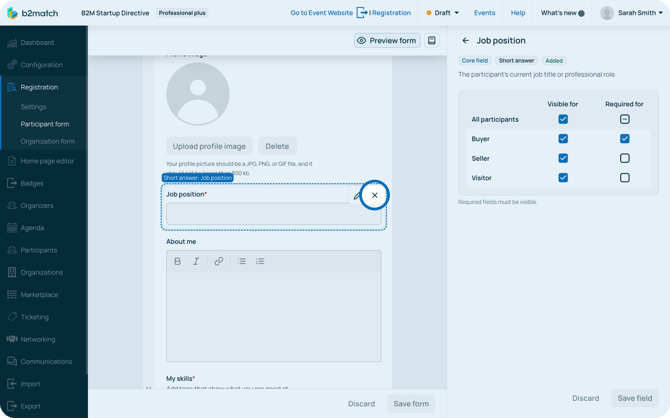The width and height of the screenshot is (670, 418).
Task: Toggle bold formatting in About me editor
Action: (x=178, y=261)
